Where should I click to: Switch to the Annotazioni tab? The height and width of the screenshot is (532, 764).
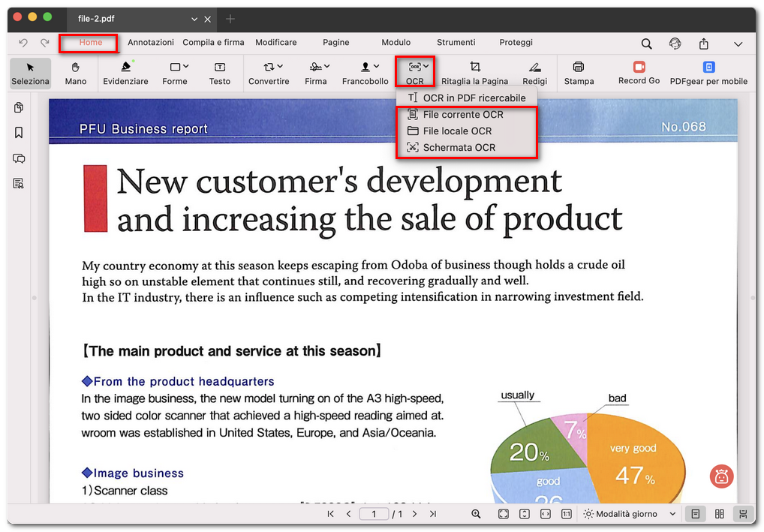point(150,43)
